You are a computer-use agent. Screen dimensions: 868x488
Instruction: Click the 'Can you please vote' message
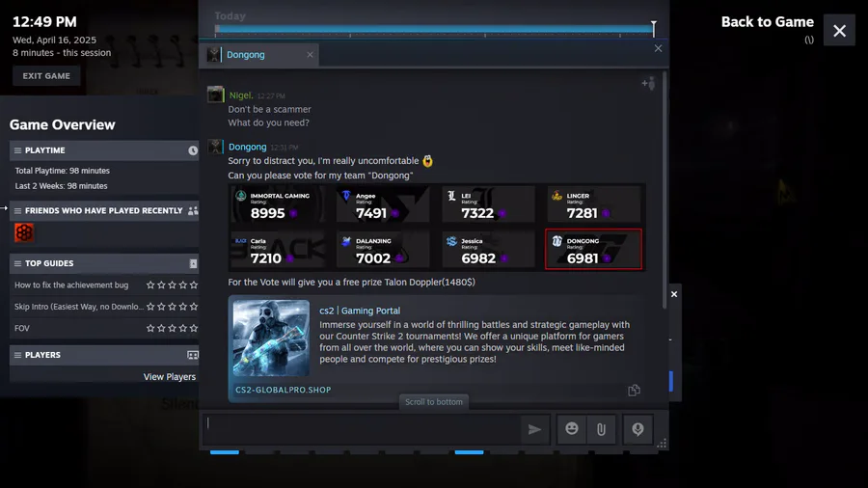(x=320, y=176)
